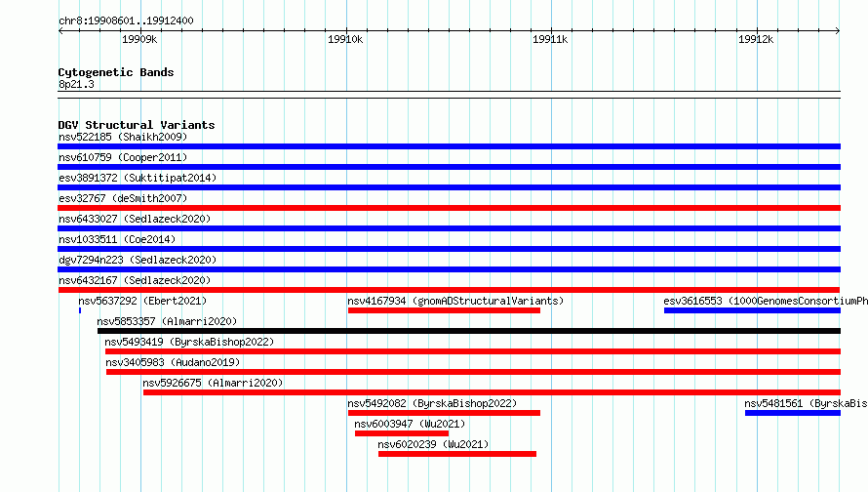Image resolution: width=868 pixels, height=492 pixels.
Task: Click the blue bar under esv3891372
Action: 449,187
